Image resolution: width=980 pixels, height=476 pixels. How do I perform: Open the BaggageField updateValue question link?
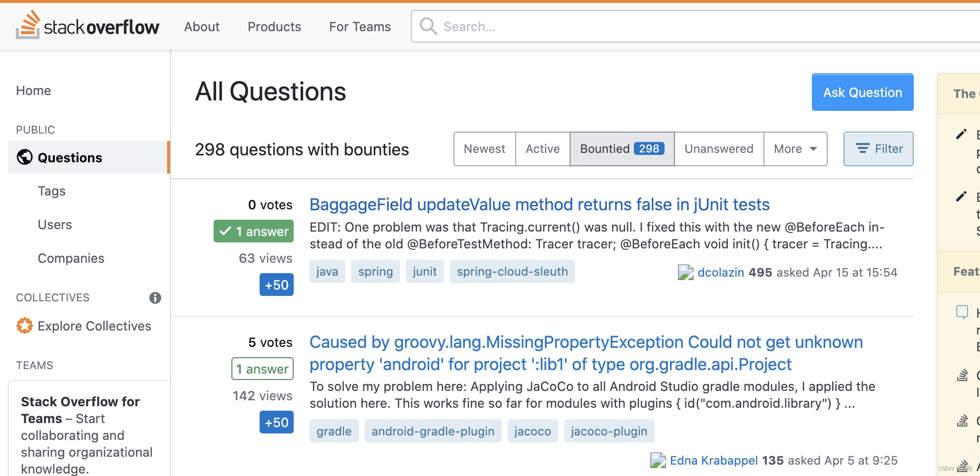[539, 204]
